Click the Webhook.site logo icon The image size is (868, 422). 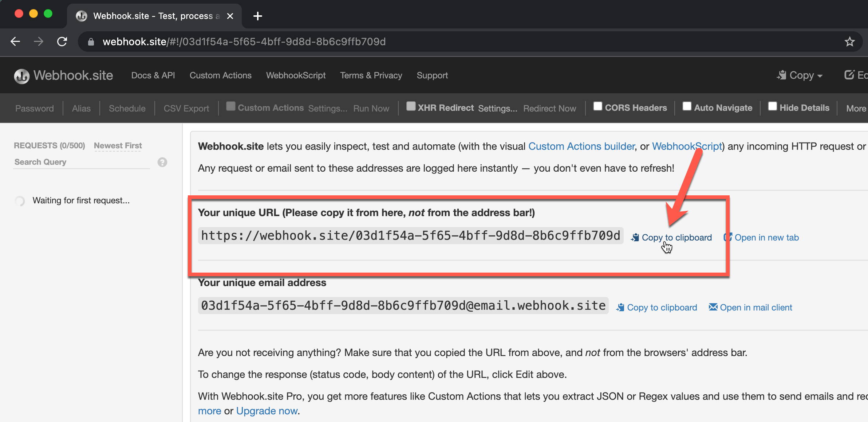click(x=22, y=76)
